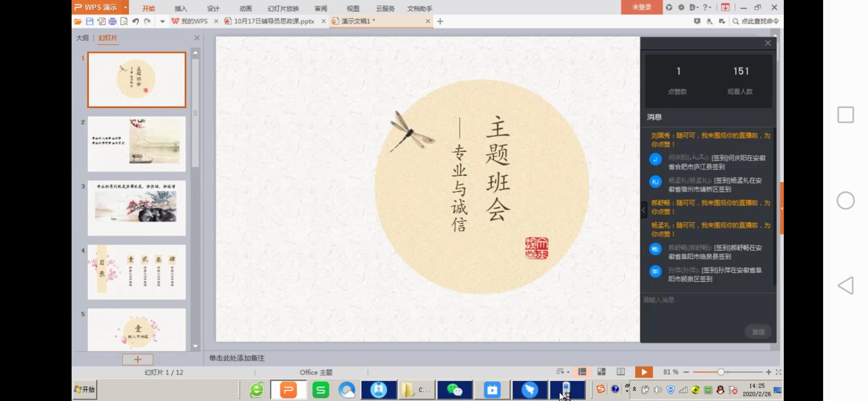Image resolution: width=868 pixels, height=401 pixels.
Task: Click the Save icon in quick toolbar
Action: tap(89, 22)
